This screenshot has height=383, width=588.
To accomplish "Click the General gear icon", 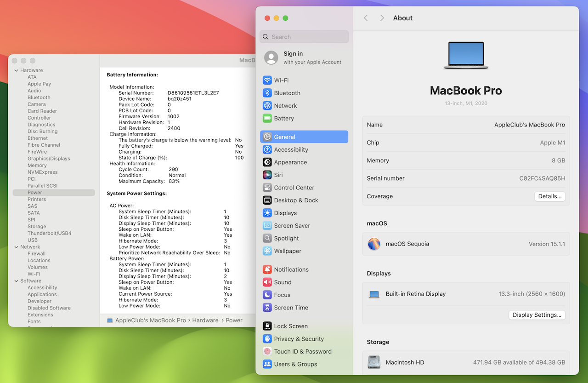I will tap(267, 137).
